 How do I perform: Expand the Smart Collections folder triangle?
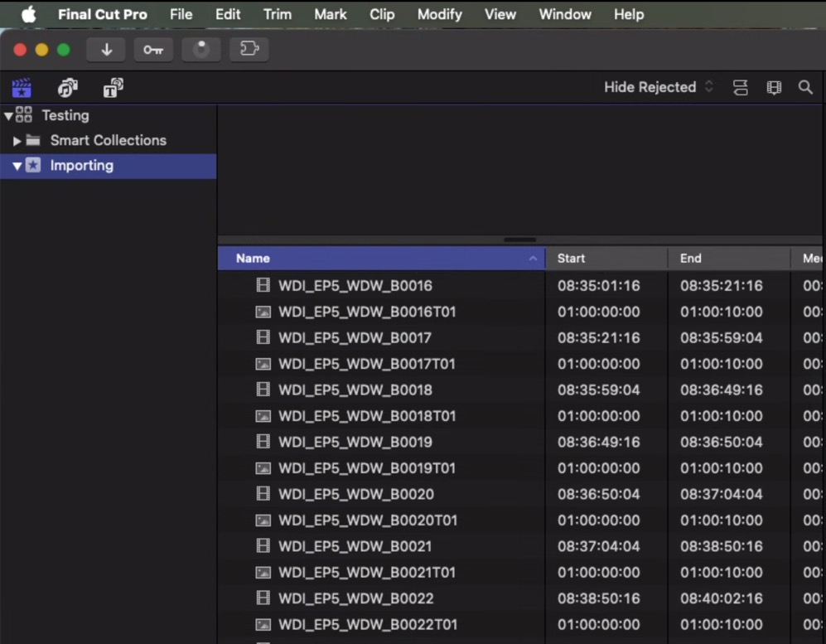[x=17, y=141]
